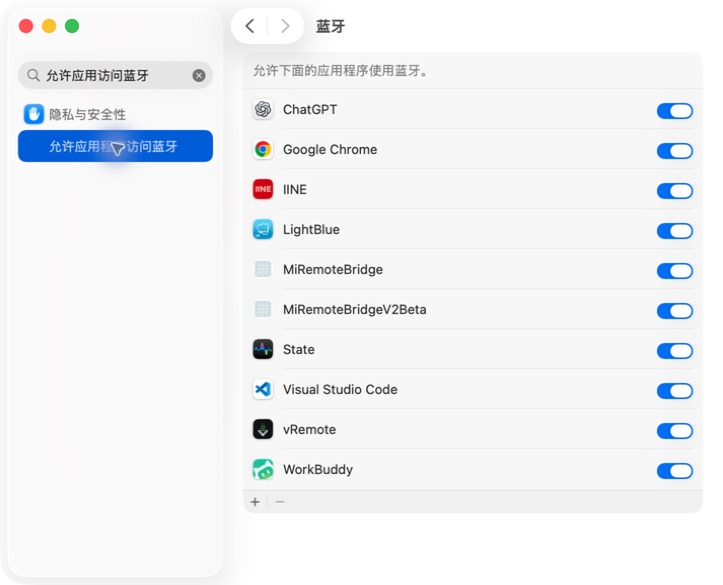The image size is (723, 585).
Task: Disable Bluetooth for MiRemoteBridge
Action: pos(675,271)
